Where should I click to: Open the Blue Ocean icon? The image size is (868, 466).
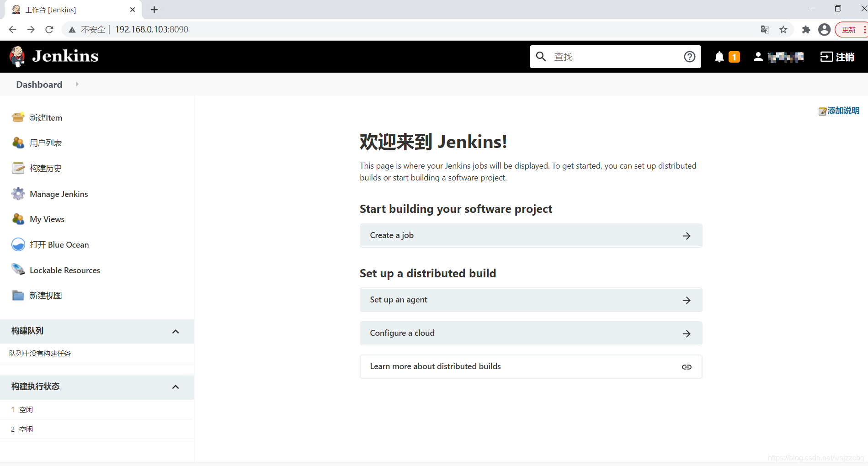18,244
